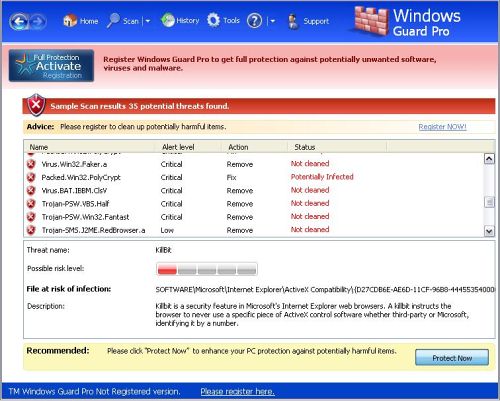Select the Tools menu label
The width and height of the screenshot is (500, 401).
[231, 21]
